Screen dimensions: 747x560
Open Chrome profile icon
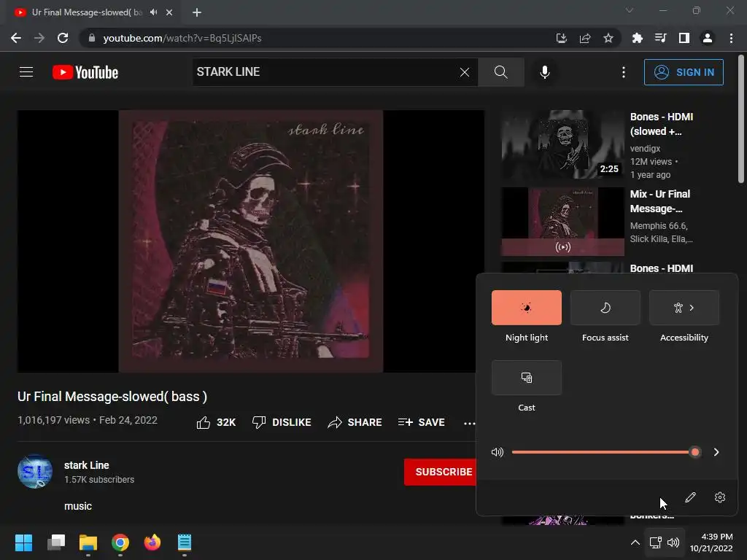708,38
